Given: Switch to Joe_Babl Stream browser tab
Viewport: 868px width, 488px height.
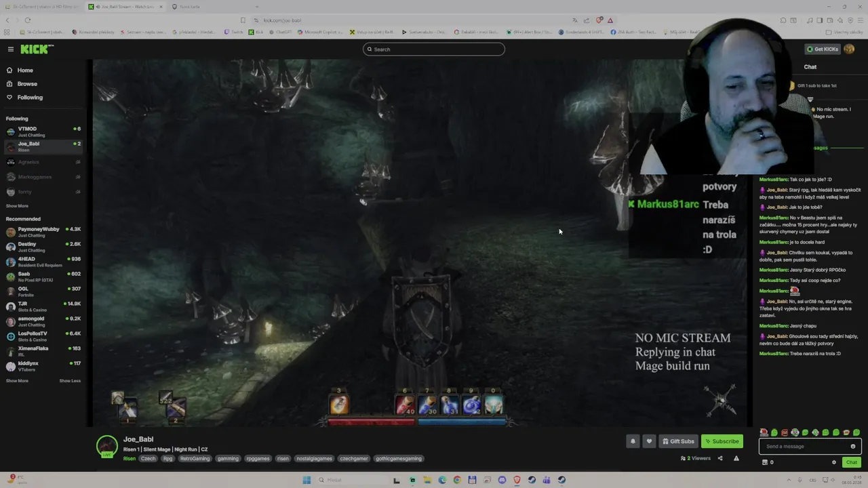Looking at the screenshot, I should click(x=125, y=7).
